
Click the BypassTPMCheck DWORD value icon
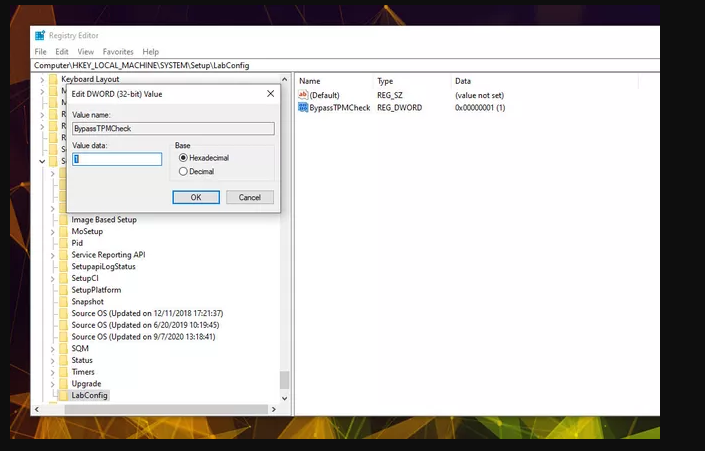303,107
